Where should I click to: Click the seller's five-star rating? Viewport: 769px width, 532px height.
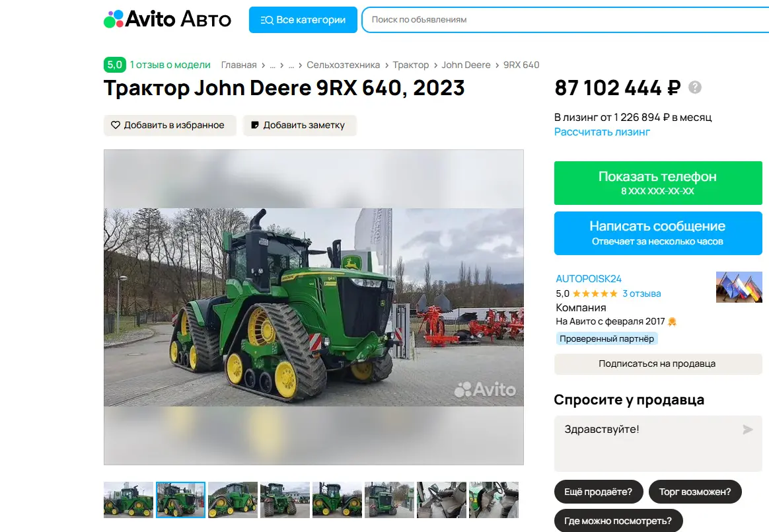(595, 293)
